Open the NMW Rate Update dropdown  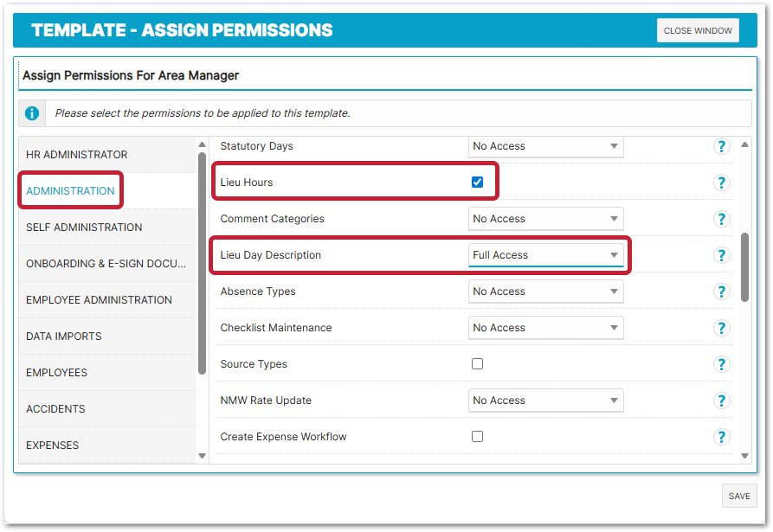545,401
